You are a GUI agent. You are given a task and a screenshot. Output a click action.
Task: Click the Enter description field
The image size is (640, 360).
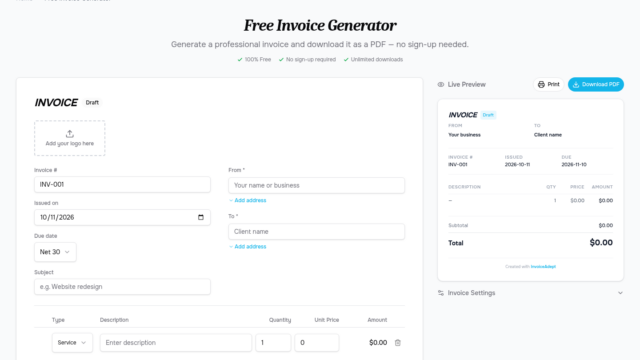pyautogui.click(x=176, y=342)
